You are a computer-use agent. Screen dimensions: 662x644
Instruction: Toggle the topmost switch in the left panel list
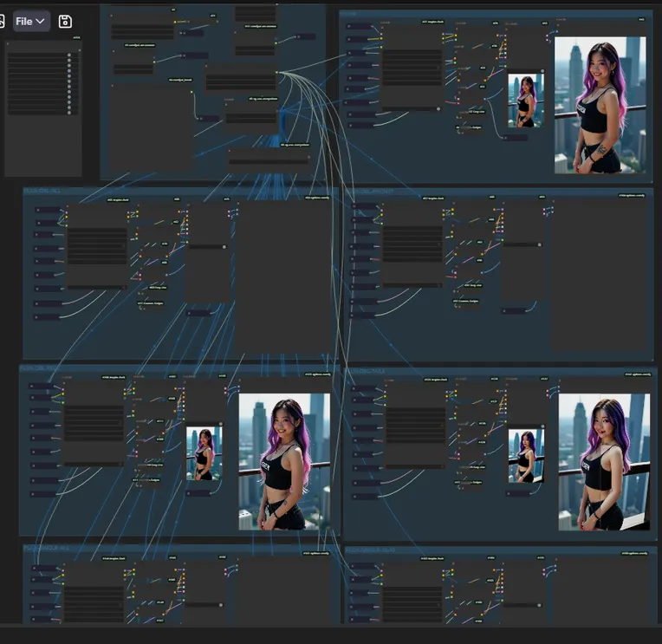[x=69, y=55]
